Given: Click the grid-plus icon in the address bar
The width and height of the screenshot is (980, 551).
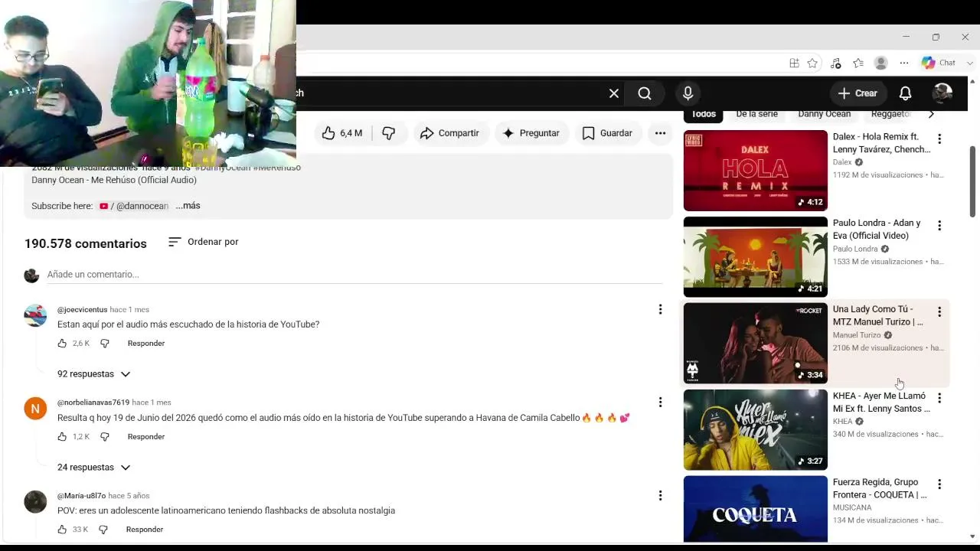Looking at the screenshot, I should coord(794,63).
